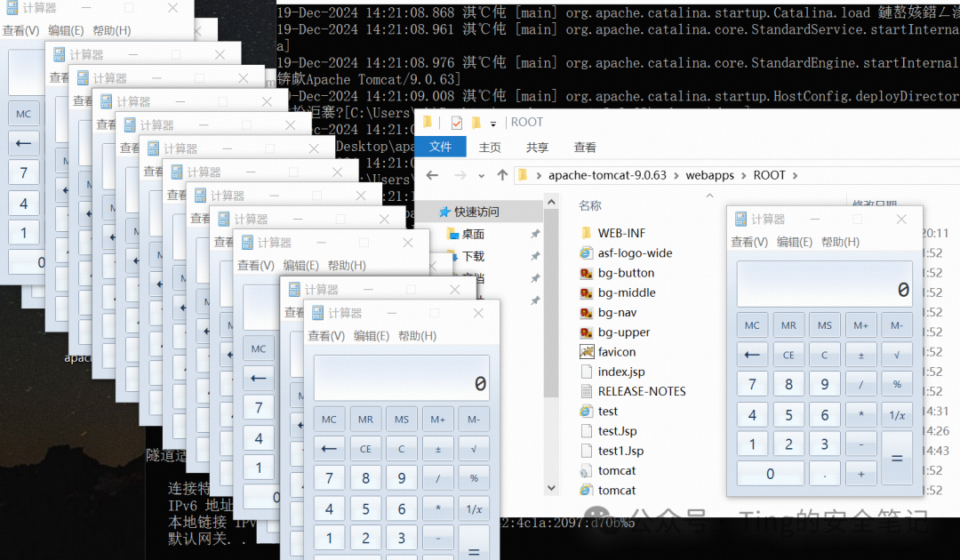Select 快速访问 in the navigation pane
The image size is (960, 560).
point(476,212)
